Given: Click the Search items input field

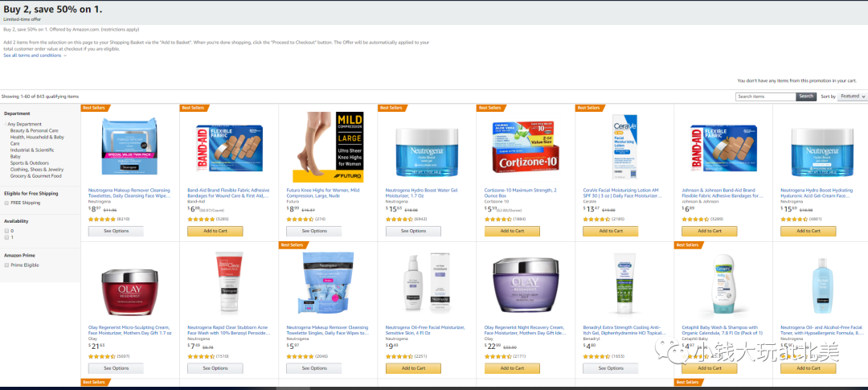Looking at the screenshot, I should 766,96.
